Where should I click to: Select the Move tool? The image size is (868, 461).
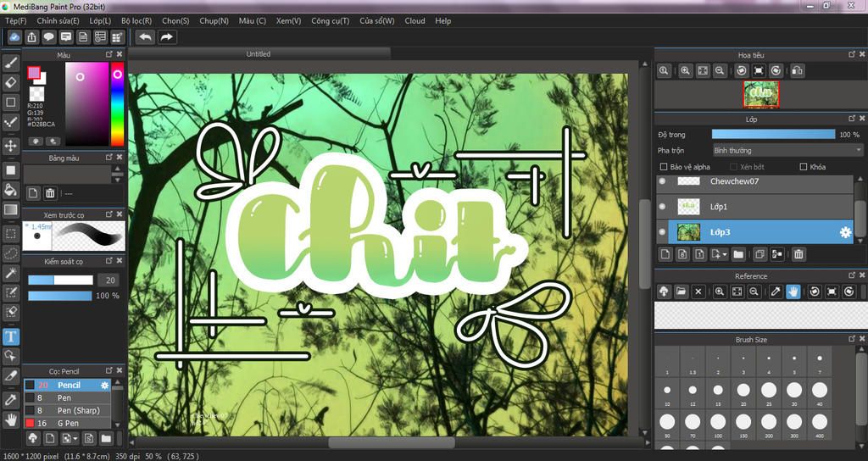(10, 146)
